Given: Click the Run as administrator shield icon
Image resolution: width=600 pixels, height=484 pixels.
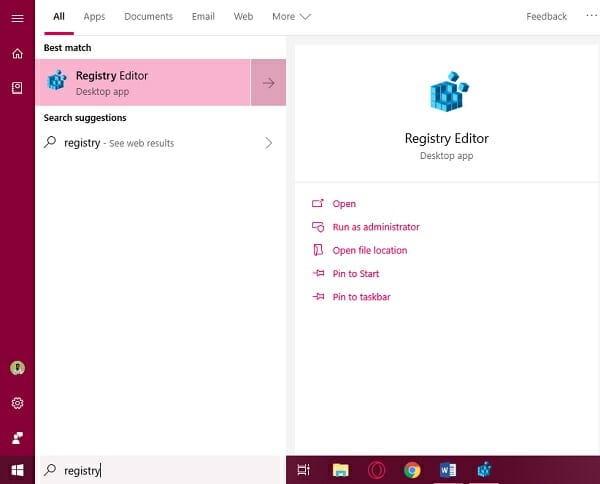Looking at the screenshot, I should pos(318,227).
